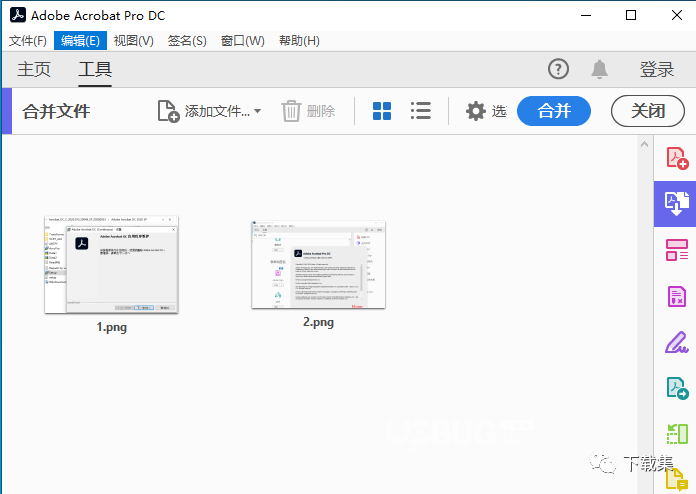Viewport: 696px width, 494px height.
Task: Open the Combine Files tool in sidebar
Action: (676, 204)
